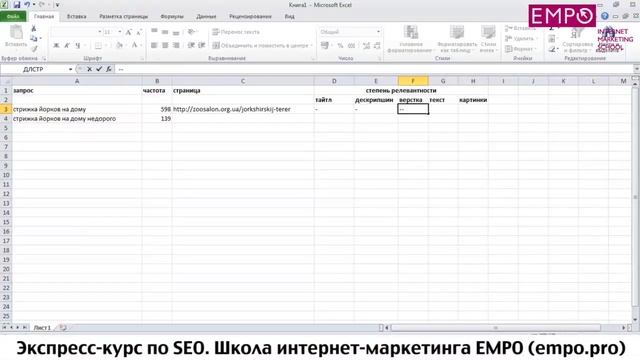Decrease the number of decimal places
The image size is (640, 360).
[377, 46]
